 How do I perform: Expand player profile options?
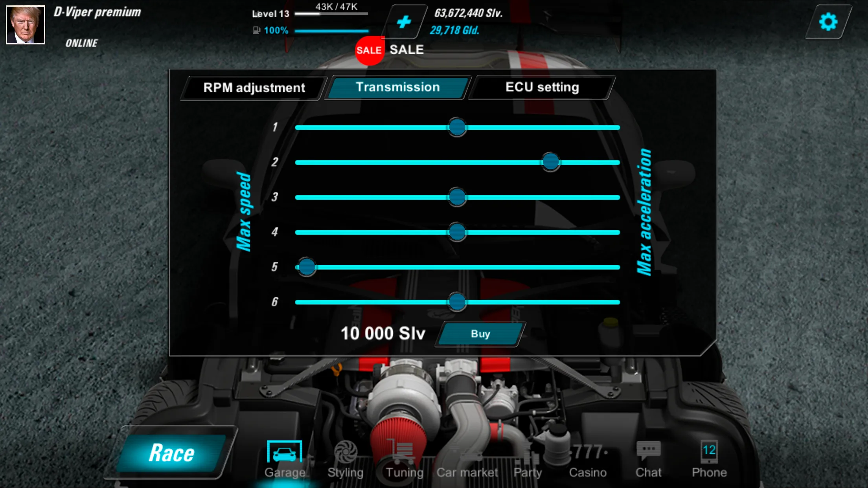26,26
